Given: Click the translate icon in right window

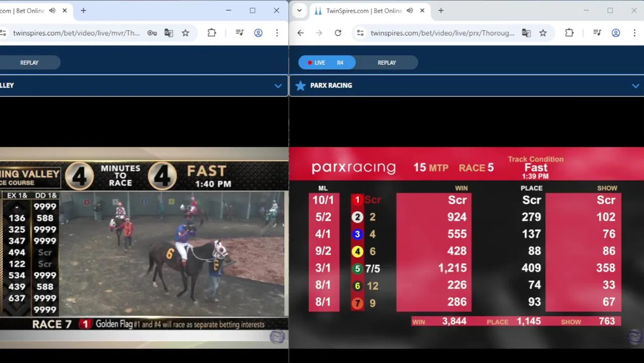Looking at the screenshot, I should [x=526, y=33].
